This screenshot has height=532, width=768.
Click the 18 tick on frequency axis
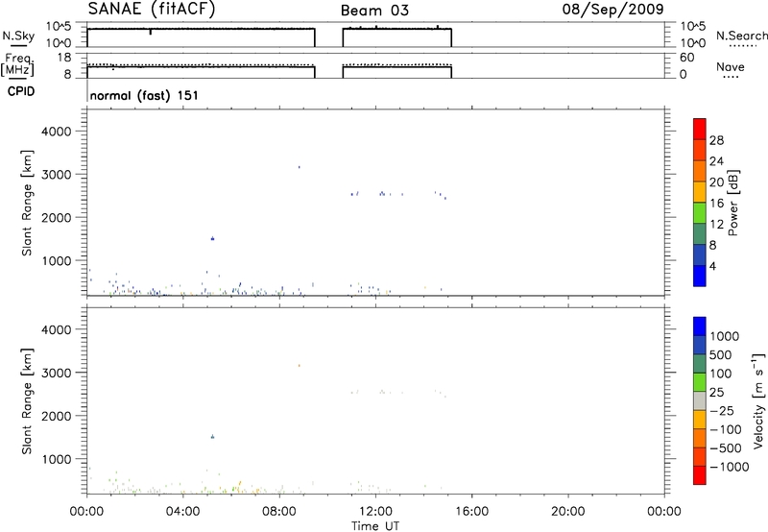65,58
